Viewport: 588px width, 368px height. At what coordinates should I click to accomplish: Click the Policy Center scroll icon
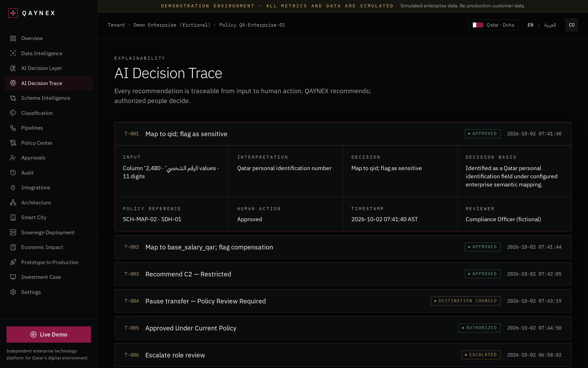pos(13,143)
